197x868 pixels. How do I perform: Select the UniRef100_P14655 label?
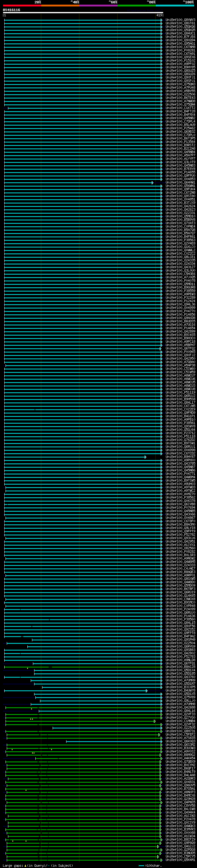(180, 172)
